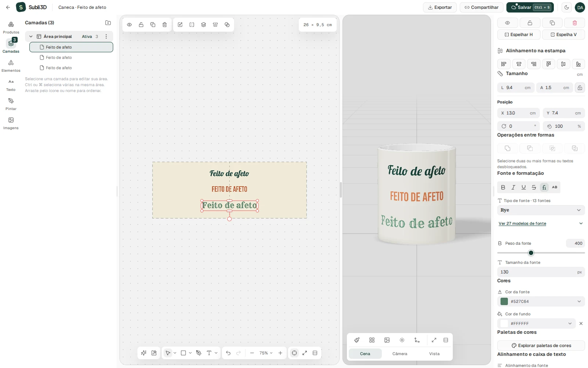The image size is (588, 368).
Task: Delete selection using canvas toolbar trash icon
Action: [165, 25]
